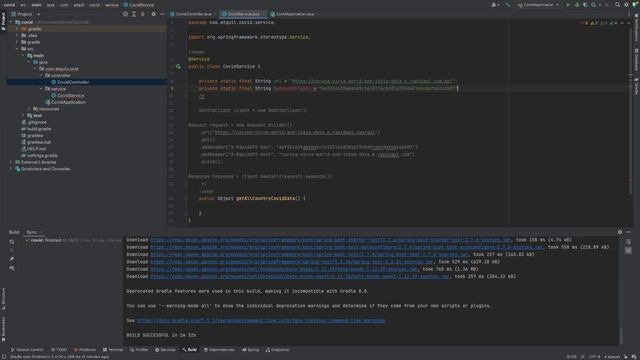
Task: Click the build output vertical scrollbar
Action: click(x=621, y=336)
